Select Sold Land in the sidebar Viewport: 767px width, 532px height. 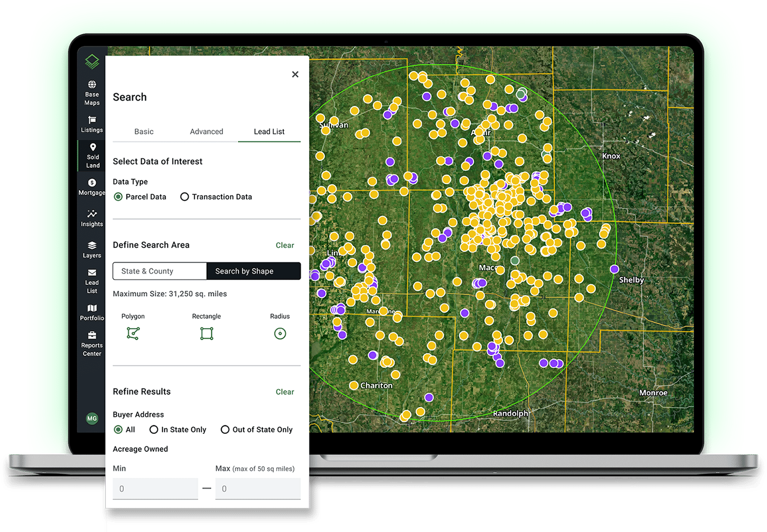(93, 156)
